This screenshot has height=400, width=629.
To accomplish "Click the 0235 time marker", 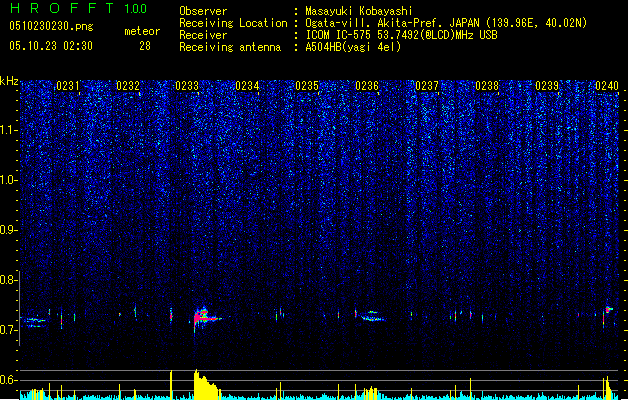I will [x=307, y=86].
